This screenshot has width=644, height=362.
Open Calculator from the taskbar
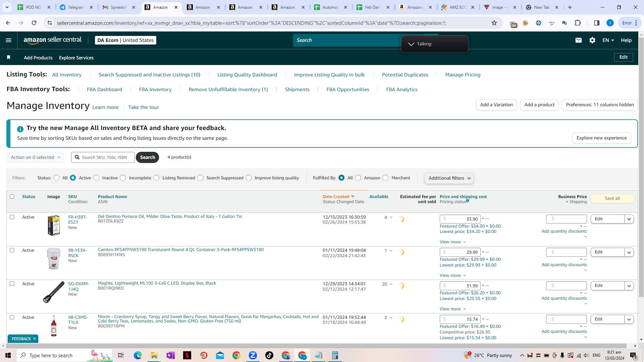335,355
